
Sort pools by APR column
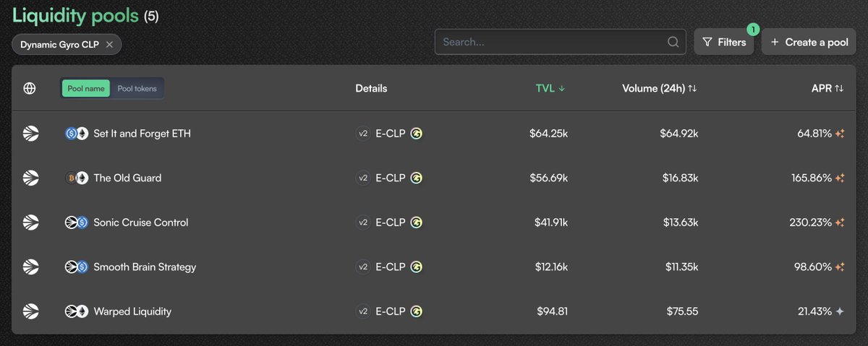[827, 88]
